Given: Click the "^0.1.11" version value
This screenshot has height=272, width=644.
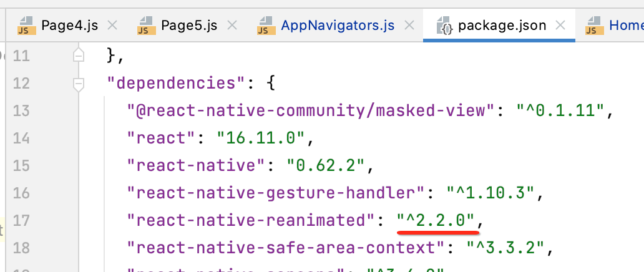Looking at the screenshot, I should click(560, 111).
